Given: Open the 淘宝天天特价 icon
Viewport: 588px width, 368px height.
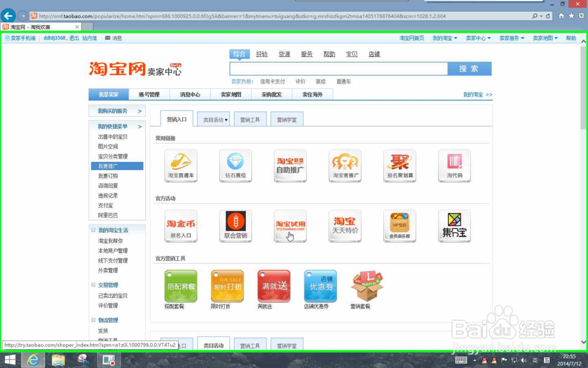Looking at the screenshot, I should pyautogui.click(x=345, y=226).
